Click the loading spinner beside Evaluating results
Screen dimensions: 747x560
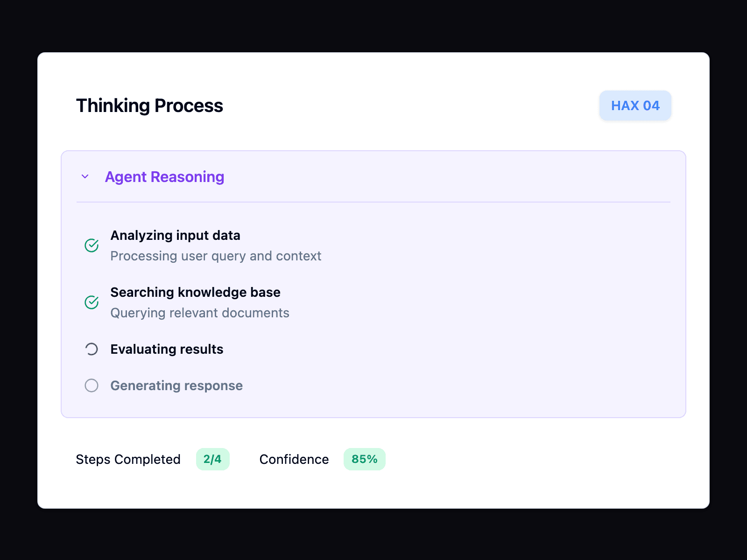pos(92,349)
